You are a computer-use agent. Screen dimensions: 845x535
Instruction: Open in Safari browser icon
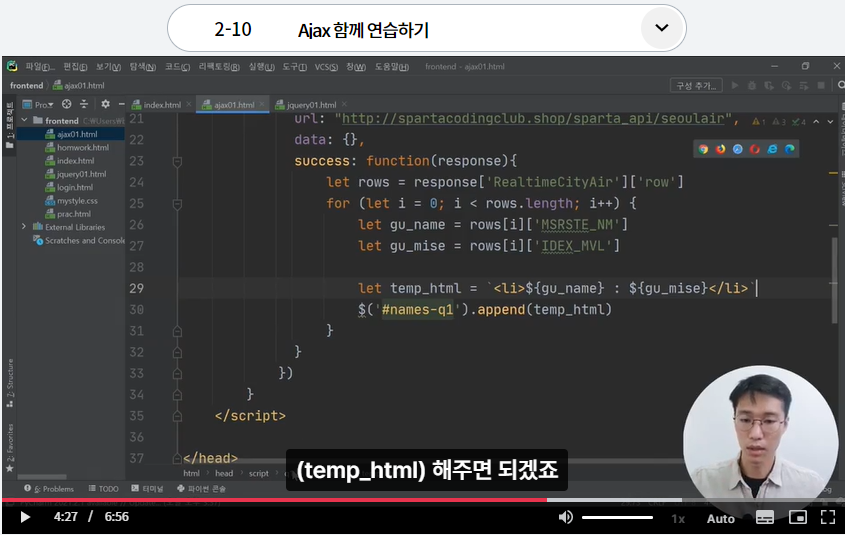[x=738, y=149]
